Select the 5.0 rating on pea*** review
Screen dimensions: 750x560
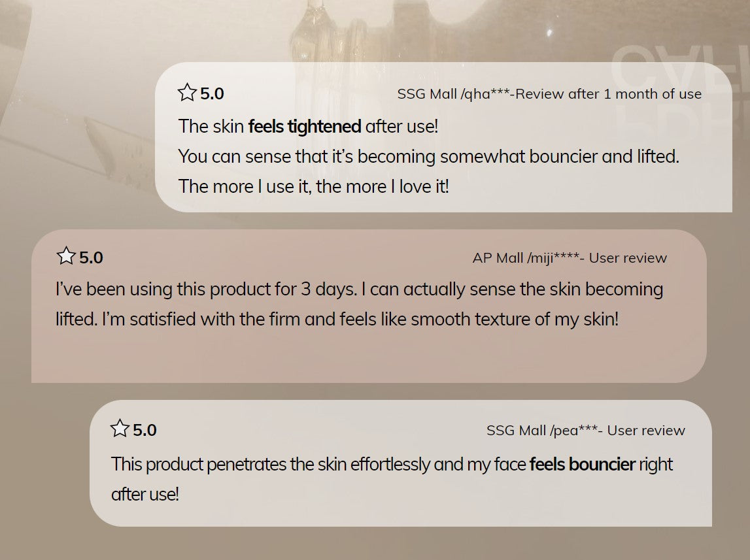click(x=145, y=431)
